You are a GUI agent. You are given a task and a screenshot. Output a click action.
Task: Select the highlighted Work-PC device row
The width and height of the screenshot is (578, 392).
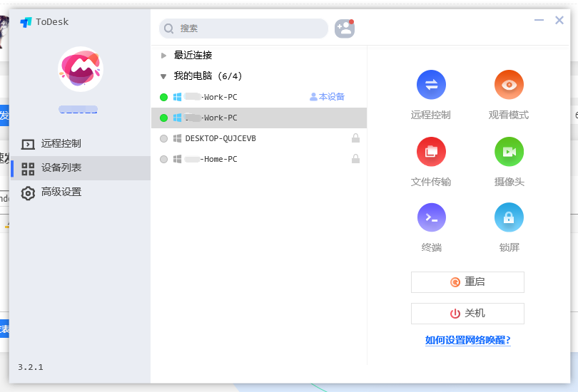click(x=259, y=118)
